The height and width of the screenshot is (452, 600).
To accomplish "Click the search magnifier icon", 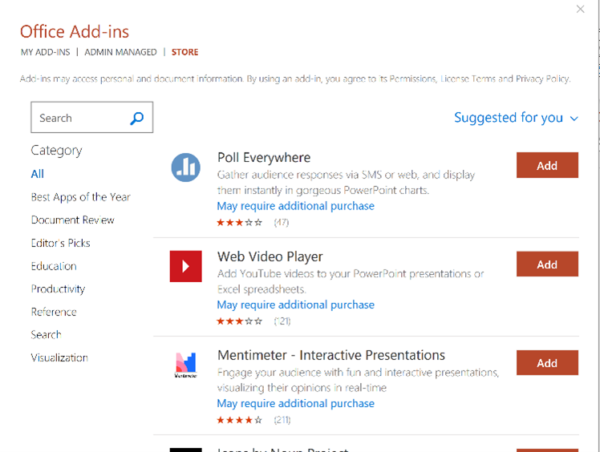I will point(137,118).
